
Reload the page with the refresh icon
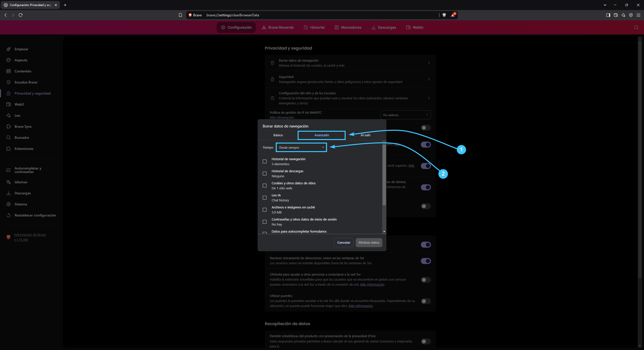click(x=21, y=15)
